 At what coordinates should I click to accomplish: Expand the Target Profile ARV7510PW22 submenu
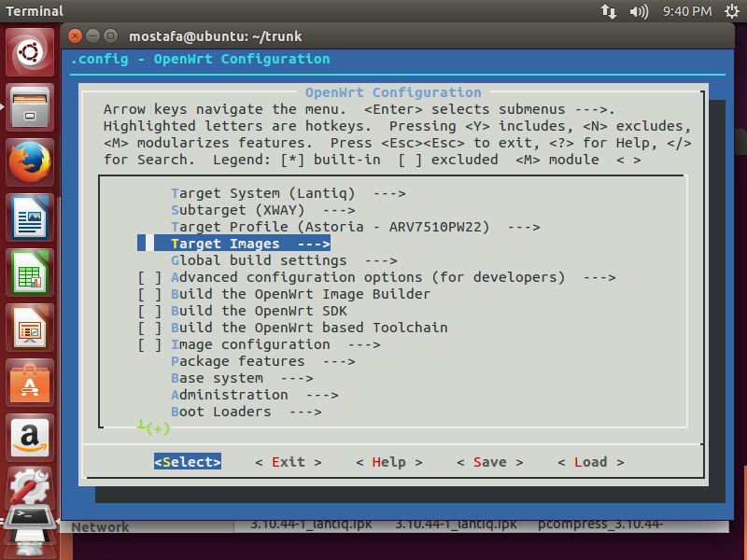tap(356, 227)
